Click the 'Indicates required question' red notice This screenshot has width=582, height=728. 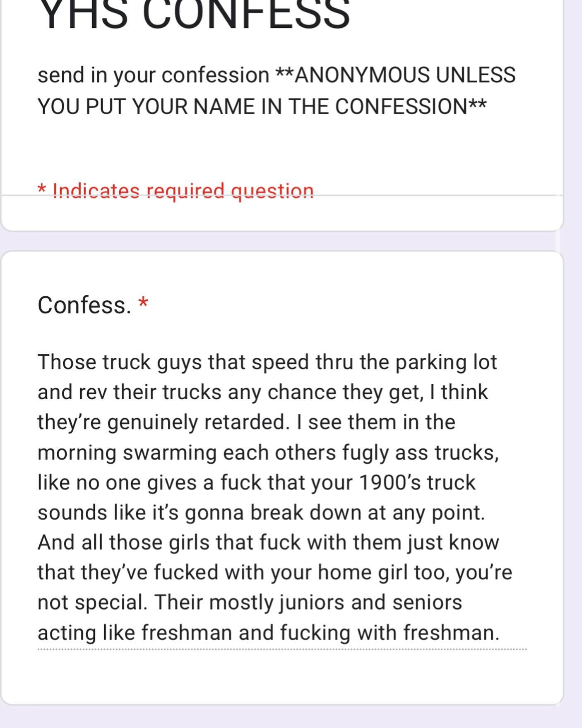click(183, 191)
